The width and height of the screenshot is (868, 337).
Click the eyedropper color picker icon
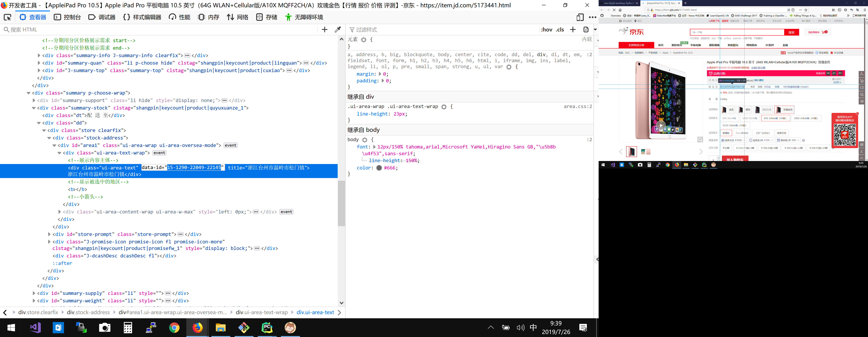[338, 30]
